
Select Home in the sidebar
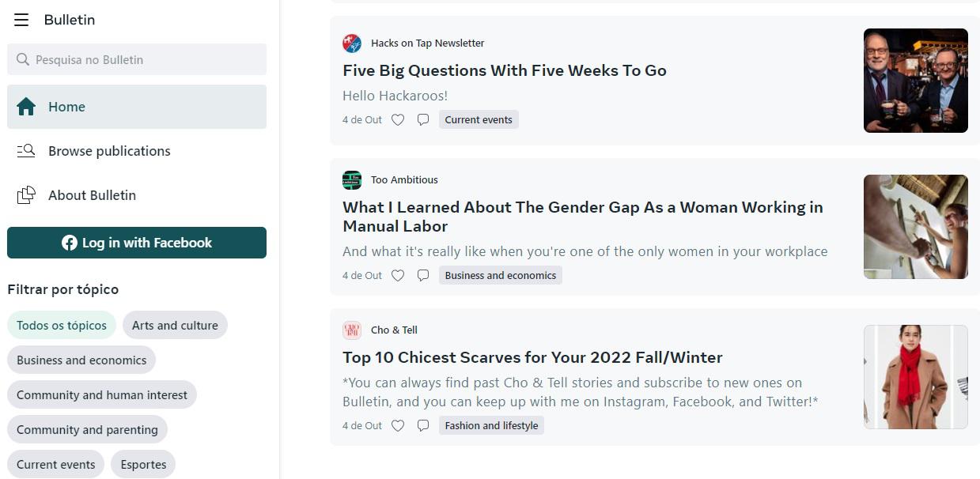coord(137,107)
